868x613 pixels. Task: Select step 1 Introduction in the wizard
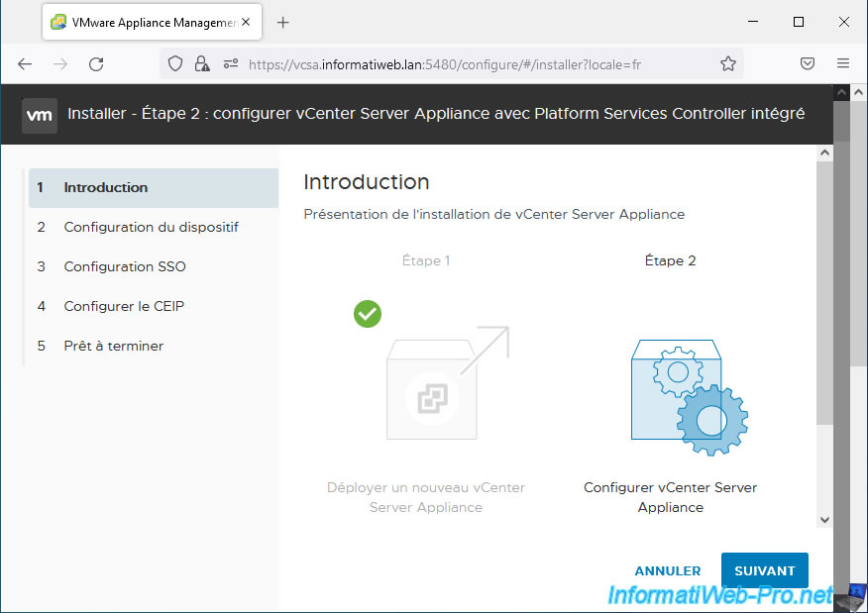[154, 187]
